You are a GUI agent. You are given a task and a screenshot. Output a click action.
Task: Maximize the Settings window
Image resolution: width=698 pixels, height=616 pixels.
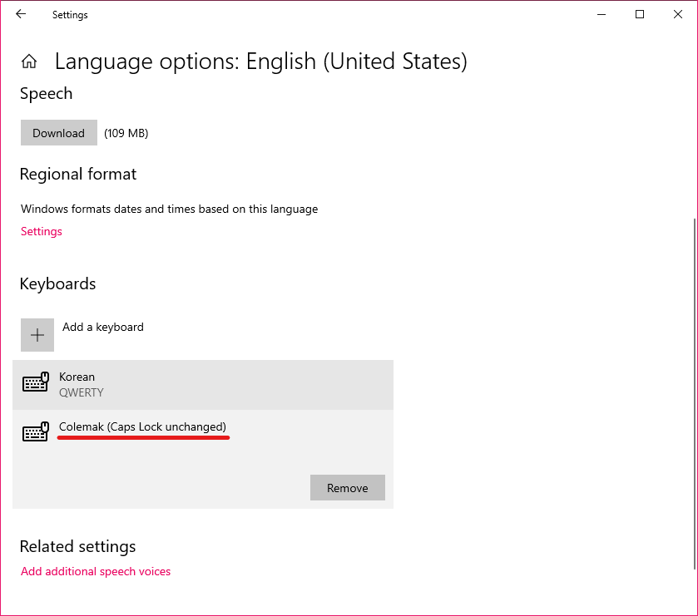(640, 14)
